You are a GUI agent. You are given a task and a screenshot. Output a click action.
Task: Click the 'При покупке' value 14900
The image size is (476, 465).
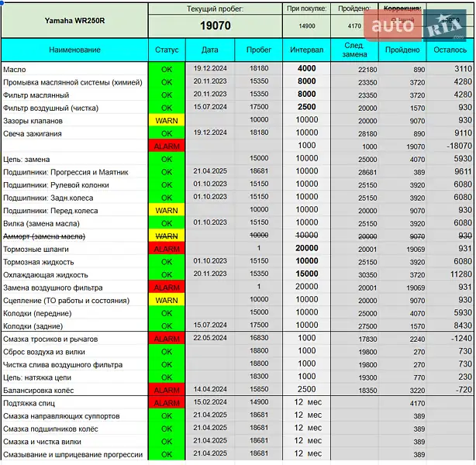(305, 26)
